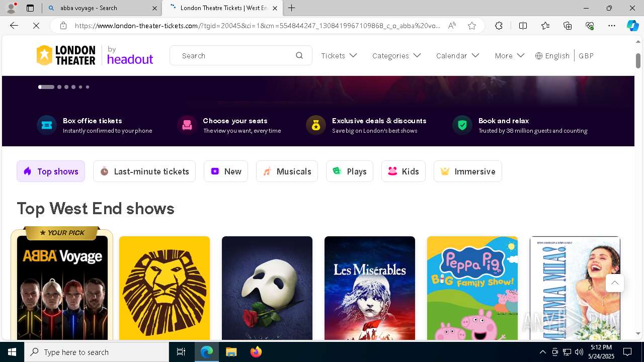Select the Kids filter
644x362 pixels.
pos(404,171)
